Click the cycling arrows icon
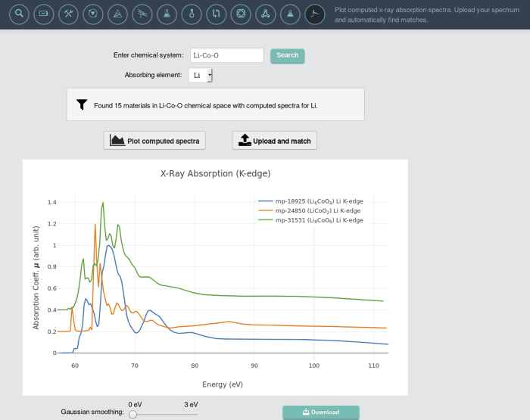 (217, 14)
